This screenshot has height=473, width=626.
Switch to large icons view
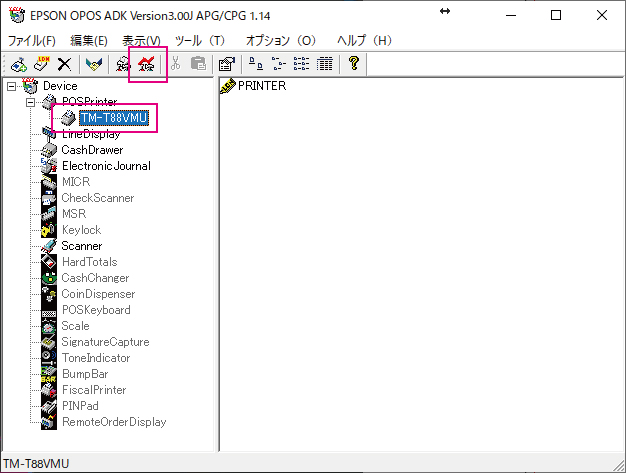coord(256,63)
